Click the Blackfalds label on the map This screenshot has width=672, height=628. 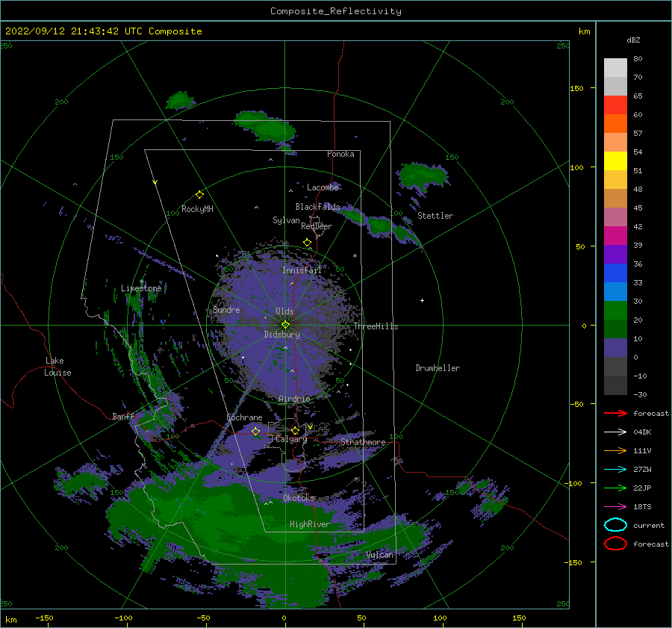click(317, 207)
